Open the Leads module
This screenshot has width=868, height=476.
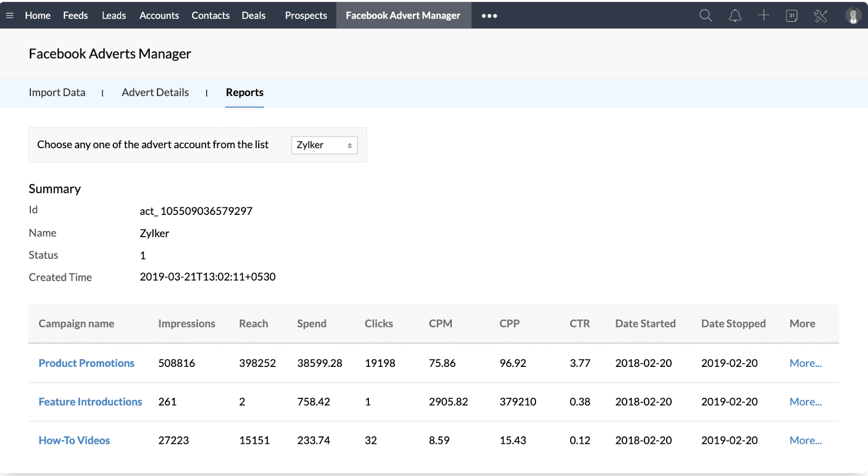(x=114, y=16)
